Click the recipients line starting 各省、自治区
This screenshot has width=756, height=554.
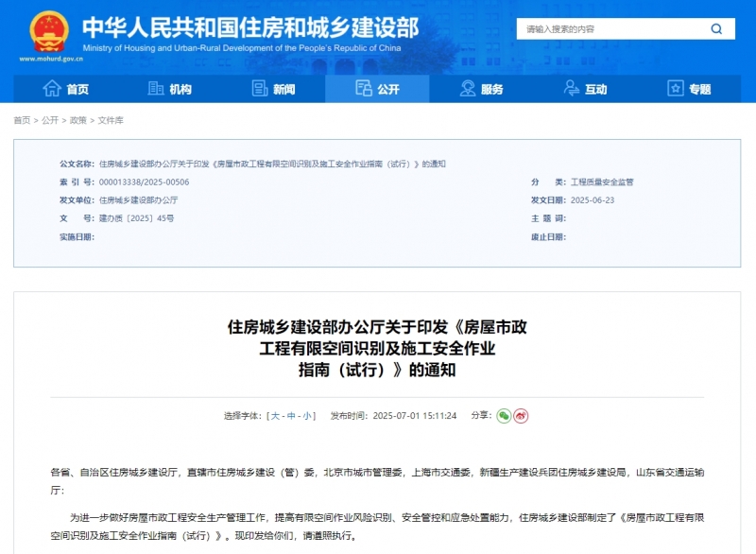(x=377, y=481)
